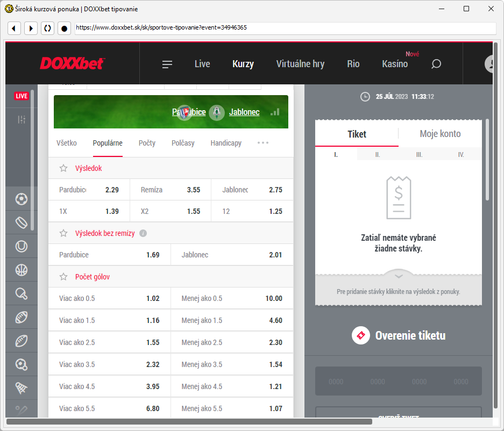Bet on Remíza at 3.55

tap(171, 190)
